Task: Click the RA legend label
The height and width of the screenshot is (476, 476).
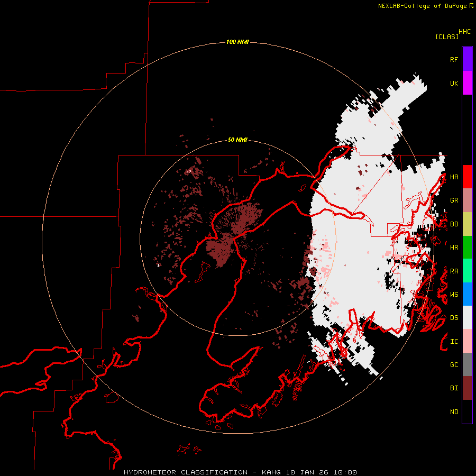Action: pyautogui.click(x=454, y=271)
